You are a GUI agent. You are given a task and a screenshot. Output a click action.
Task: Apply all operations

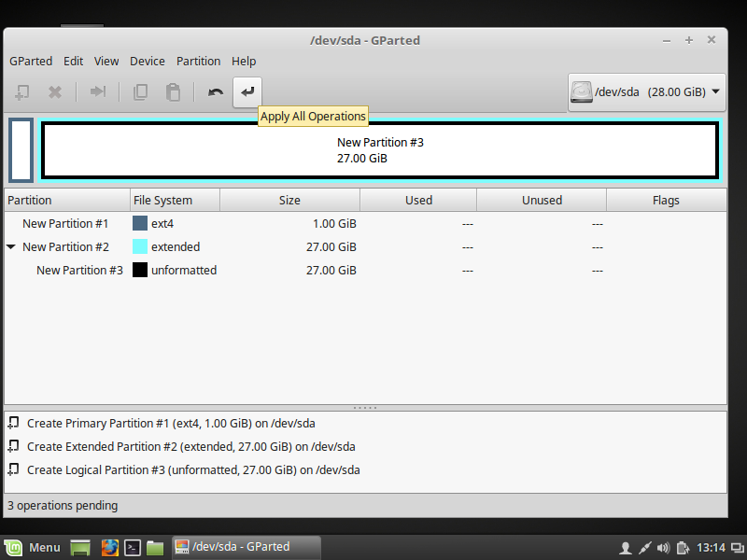point(247,91)
